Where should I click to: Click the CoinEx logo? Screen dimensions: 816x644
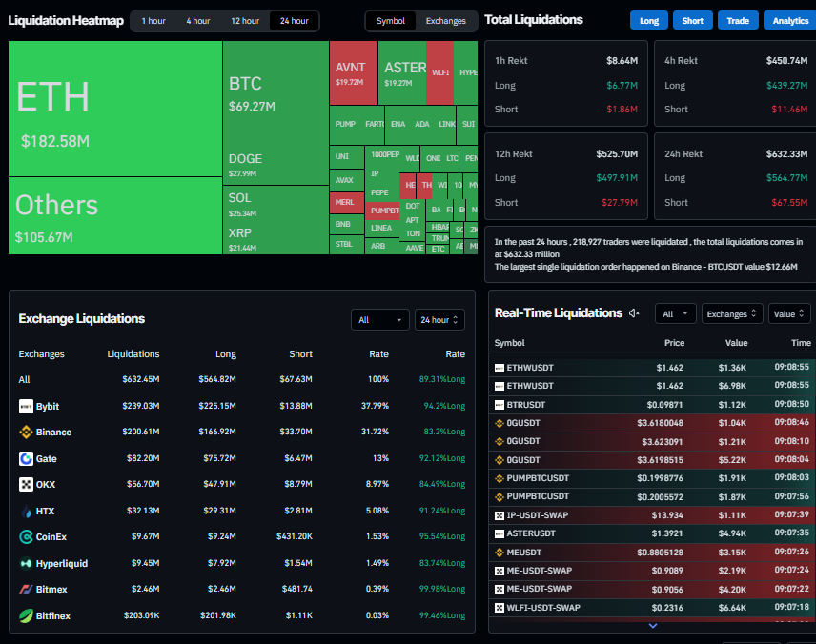click(x=22, y=537)
